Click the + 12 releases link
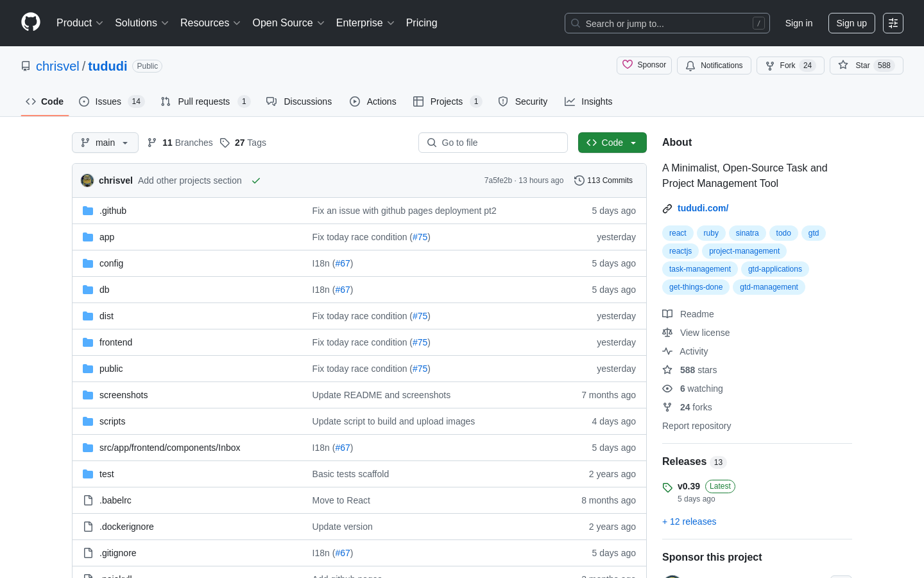This screenshot has width=924, height=578. tap(689, 521)
